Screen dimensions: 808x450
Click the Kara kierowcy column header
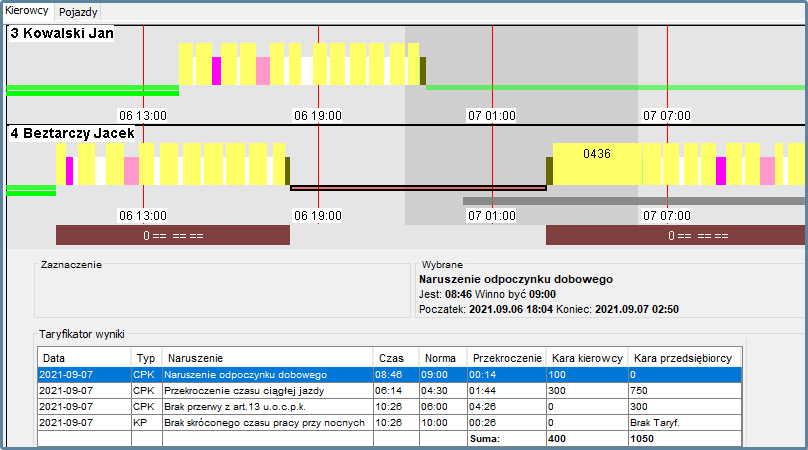pyautogui.click(x=587, y=358)
